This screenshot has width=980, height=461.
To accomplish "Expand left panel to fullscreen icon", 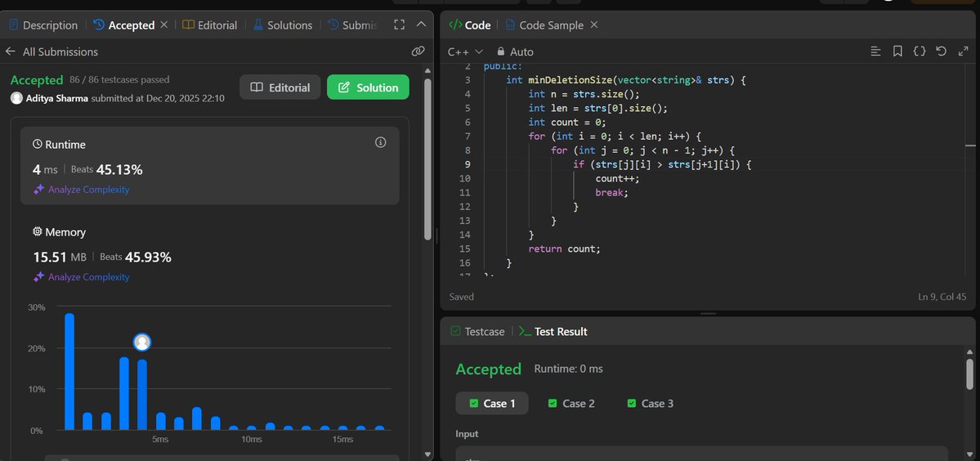I will coord(400,25).
